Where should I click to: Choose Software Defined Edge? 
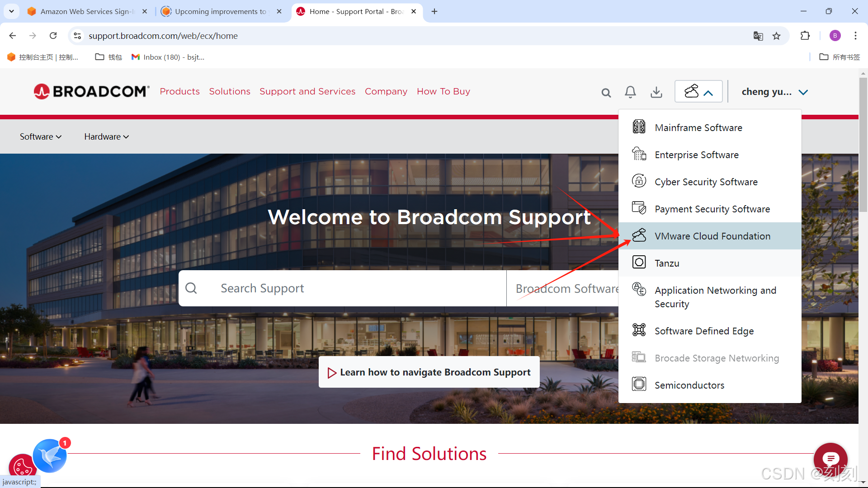(710, 331)
